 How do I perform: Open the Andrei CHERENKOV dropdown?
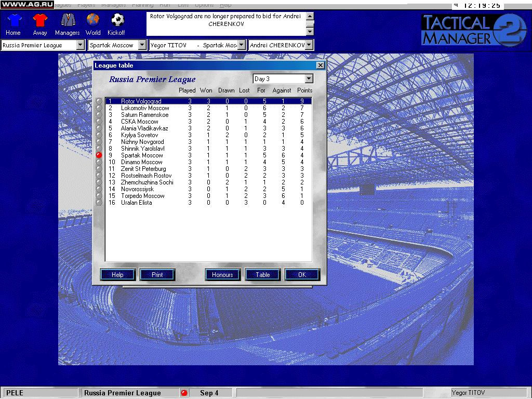(x=309, y=45)
